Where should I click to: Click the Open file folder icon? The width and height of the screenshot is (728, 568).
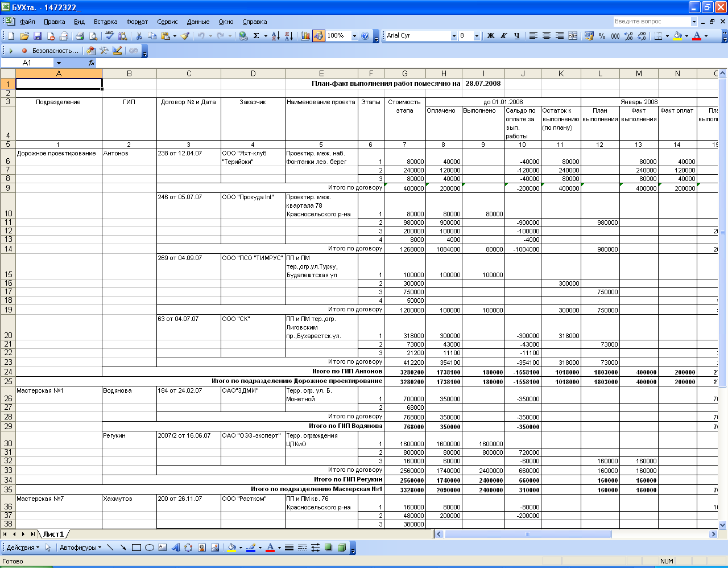coord(24,36)
